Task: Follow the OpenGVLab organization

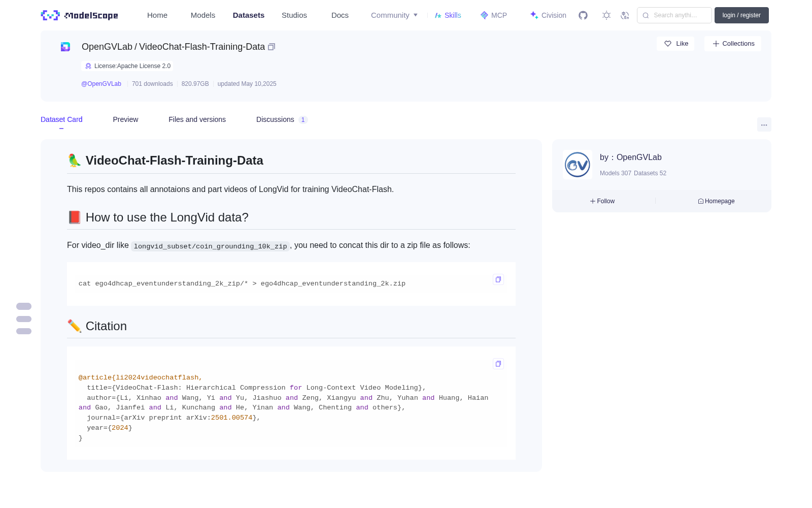Action: [x=602, y=201]
